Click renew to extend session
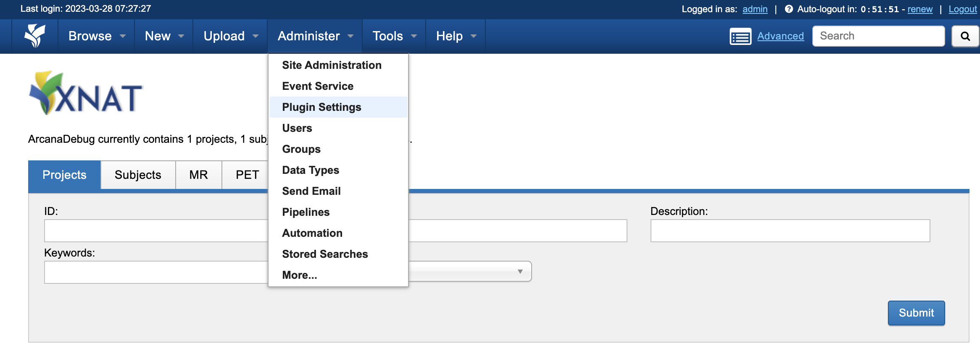 click(x=920, y=9)
